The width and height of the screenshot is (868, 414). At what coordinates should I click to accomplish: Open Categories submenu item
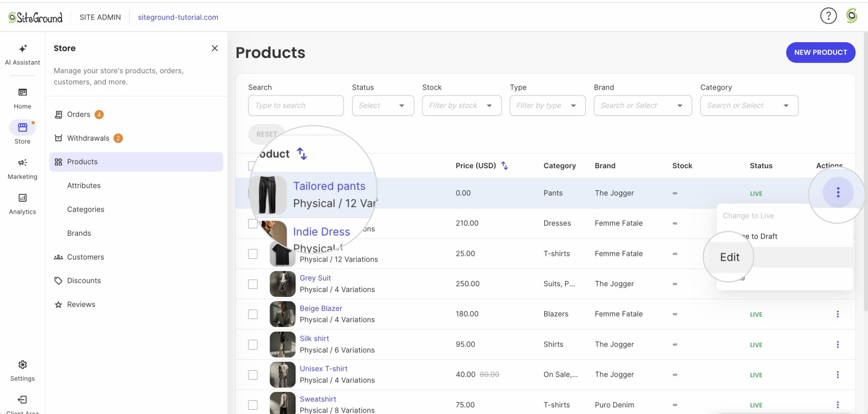tap(85, 209)
